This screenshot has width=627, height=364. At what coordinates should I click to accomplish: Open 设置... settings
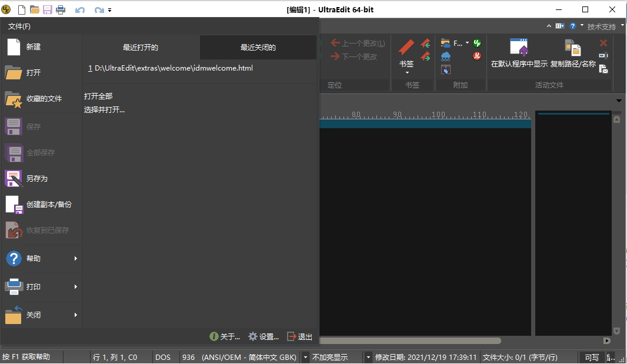coord(264,337)
